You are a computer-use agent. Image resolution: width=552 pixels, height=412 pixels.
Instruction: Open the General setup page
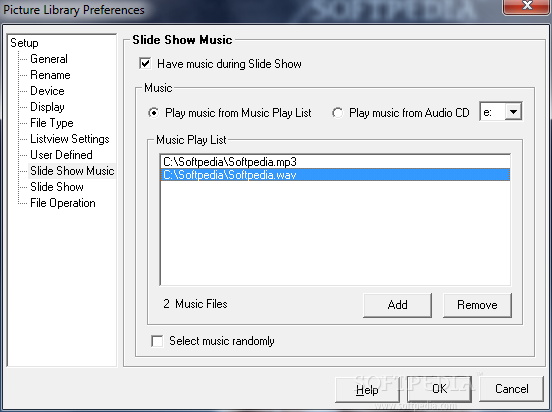point(49,59)
